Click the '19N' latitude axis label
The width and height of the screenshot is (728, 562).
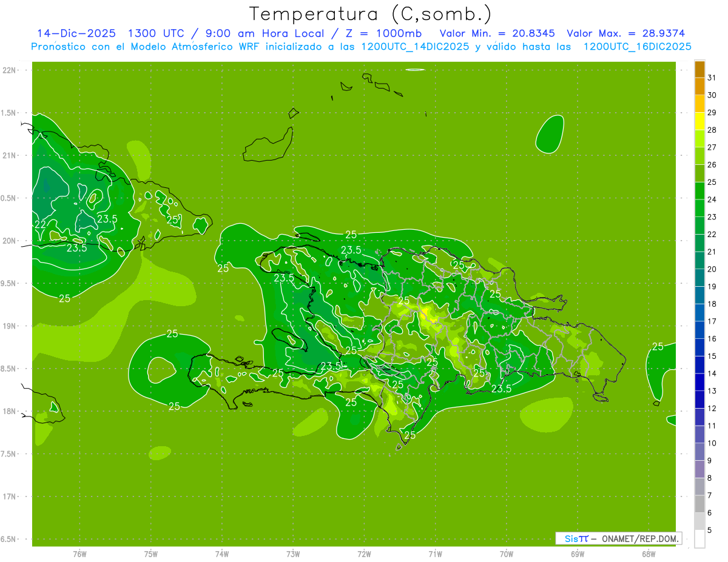9,326
